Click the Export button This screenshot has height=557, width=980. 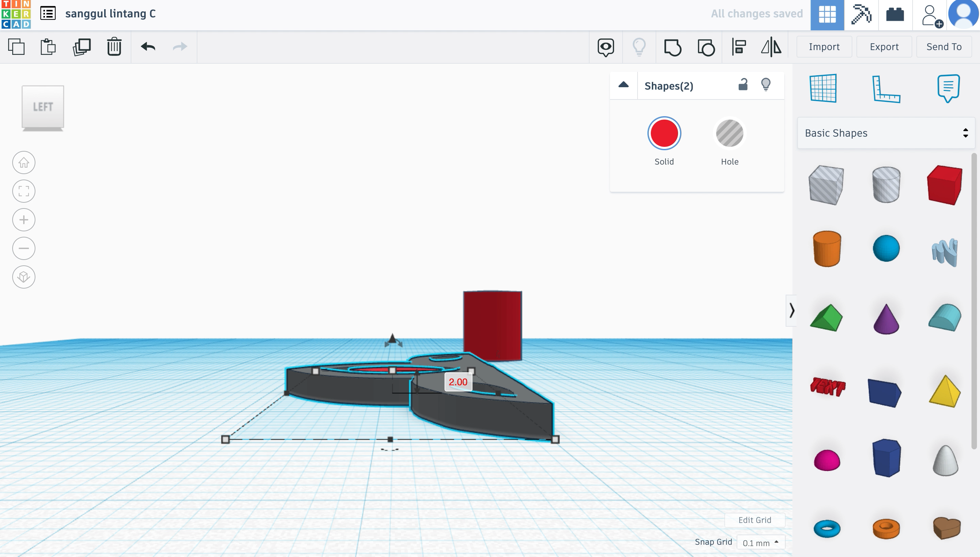pos(884,46)
